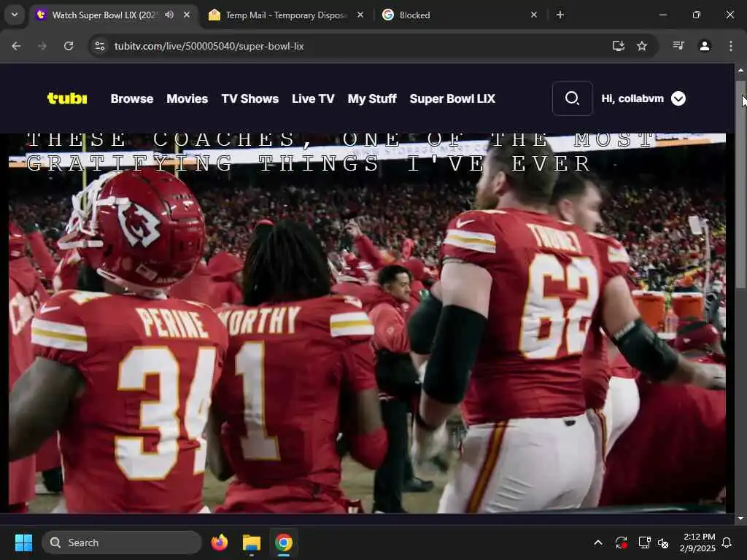Open the clock showing 2:12 PM

coord(698,542)
